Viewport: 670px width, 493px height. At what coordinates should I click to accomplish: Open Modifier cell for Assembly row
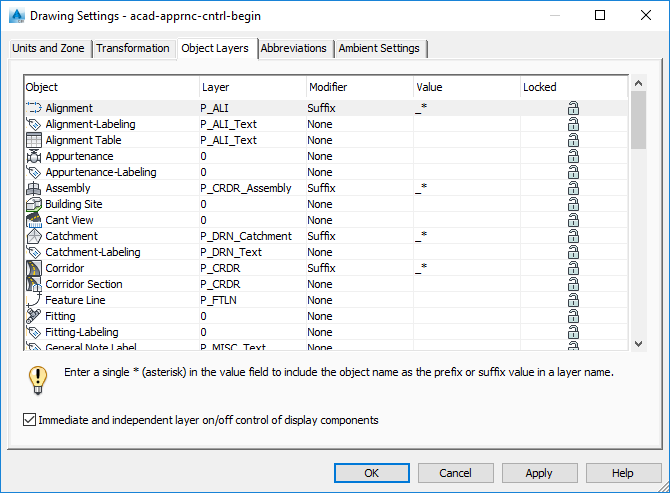(358, 188)
